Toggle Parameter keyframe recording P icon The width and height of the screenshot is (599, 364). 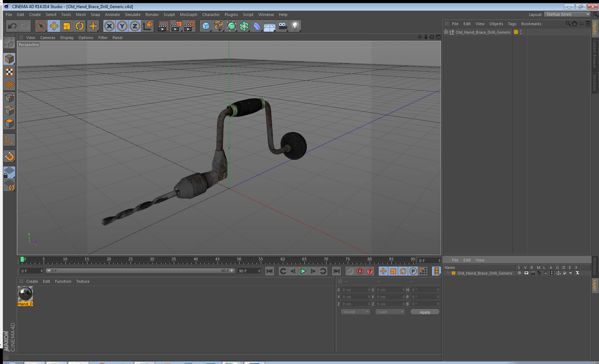coord(413,271)
